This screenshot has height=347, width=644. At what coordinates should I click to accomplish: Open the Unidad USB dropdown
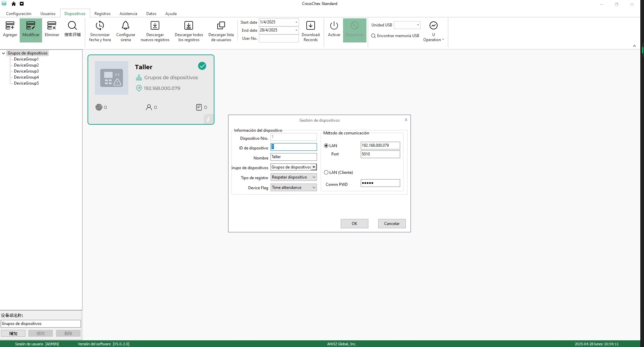pos(418,25)
